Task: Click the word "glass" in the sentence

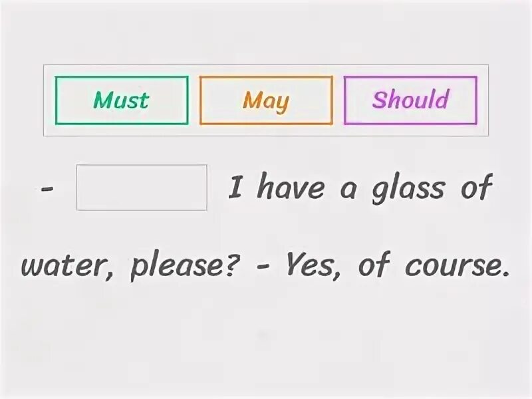Action: 408,188
